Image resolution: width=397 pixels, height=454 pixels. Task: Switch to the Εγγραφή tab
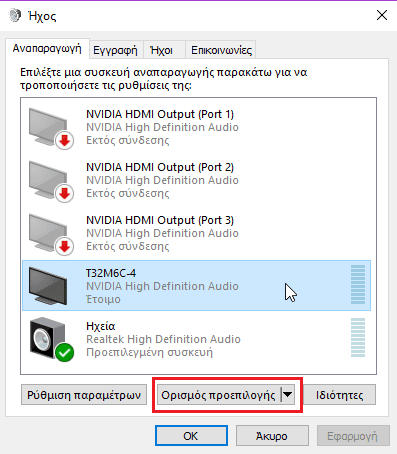click(x=115, y=50)
